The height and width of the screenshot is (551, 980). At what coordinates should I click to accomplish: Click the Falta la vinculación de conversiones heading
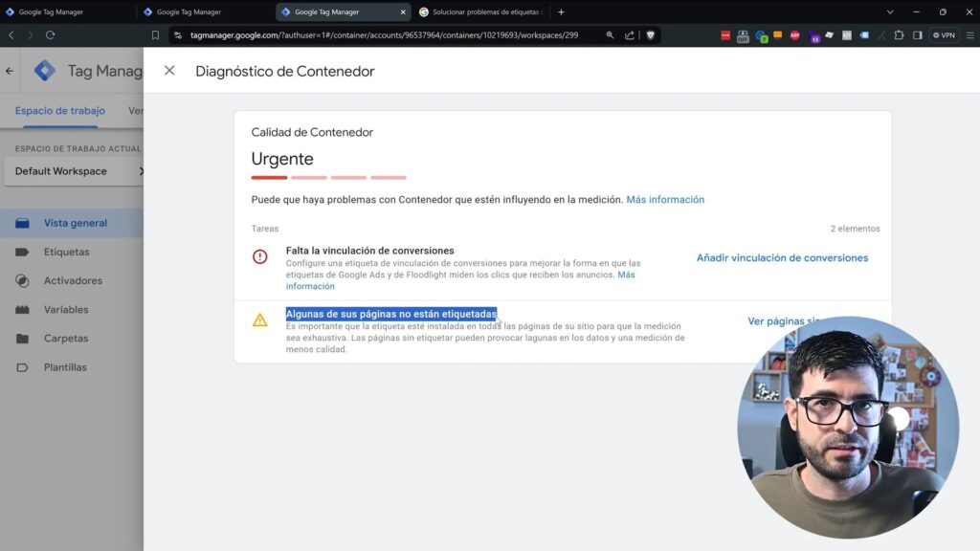tap(370, 251)
